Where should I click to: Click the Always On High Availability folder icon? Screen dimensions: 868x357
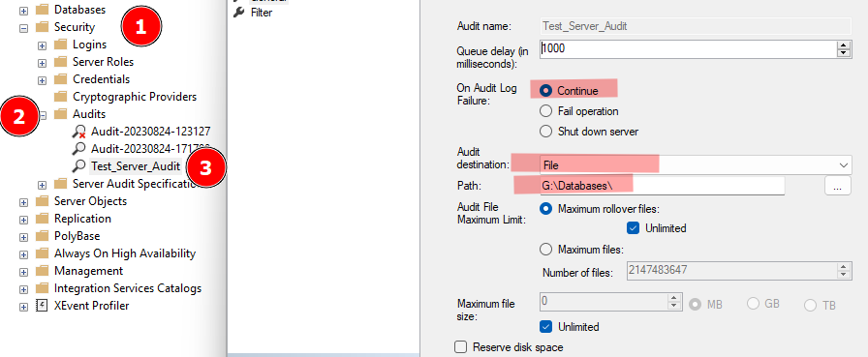pyautogui.click(x=42, y=253)
